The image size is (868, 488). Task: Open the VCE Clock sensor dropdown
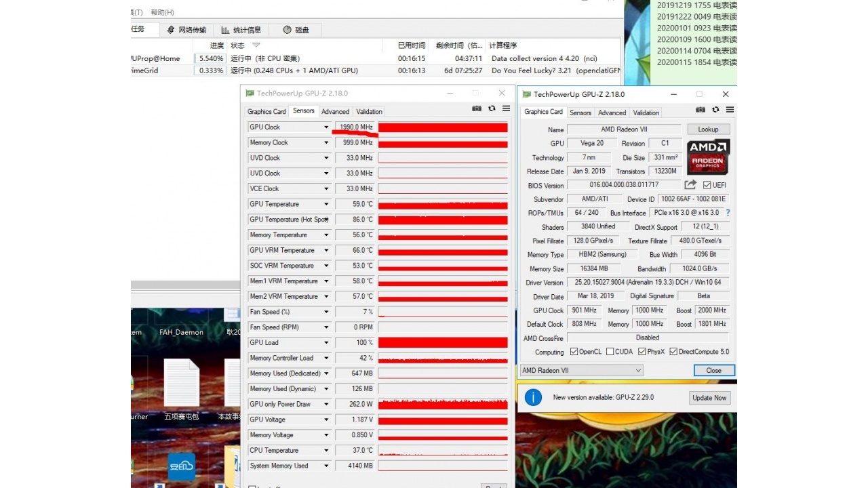point(326,189)
